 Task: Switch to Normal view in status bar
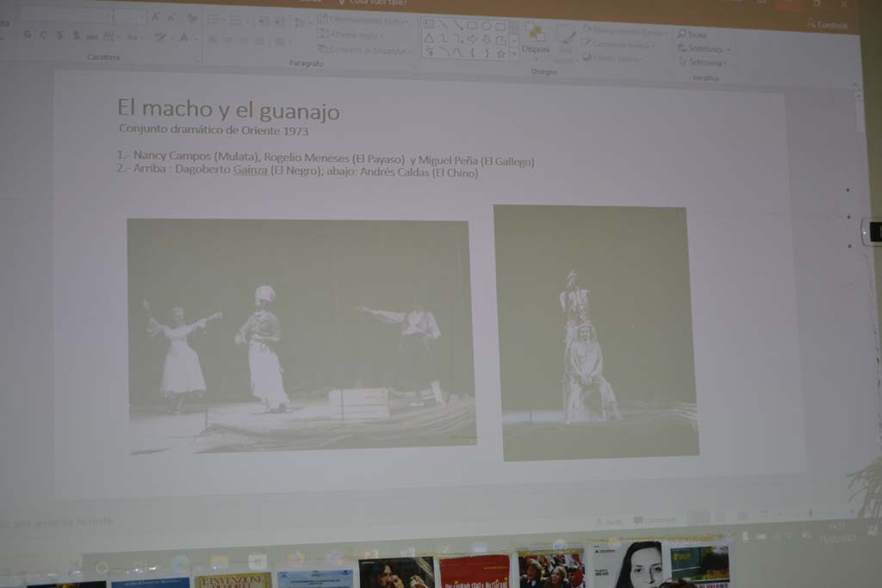pyautogui.click(x=699, y=517)
